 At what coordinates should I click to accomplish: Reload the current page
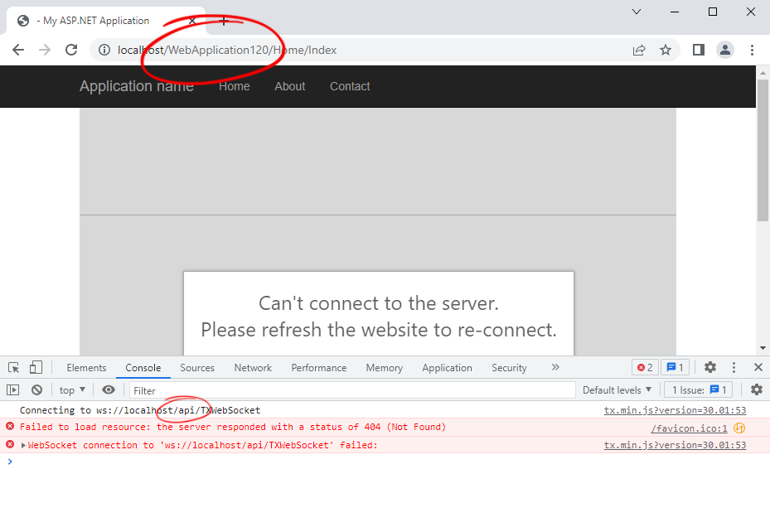click(72, 50)
